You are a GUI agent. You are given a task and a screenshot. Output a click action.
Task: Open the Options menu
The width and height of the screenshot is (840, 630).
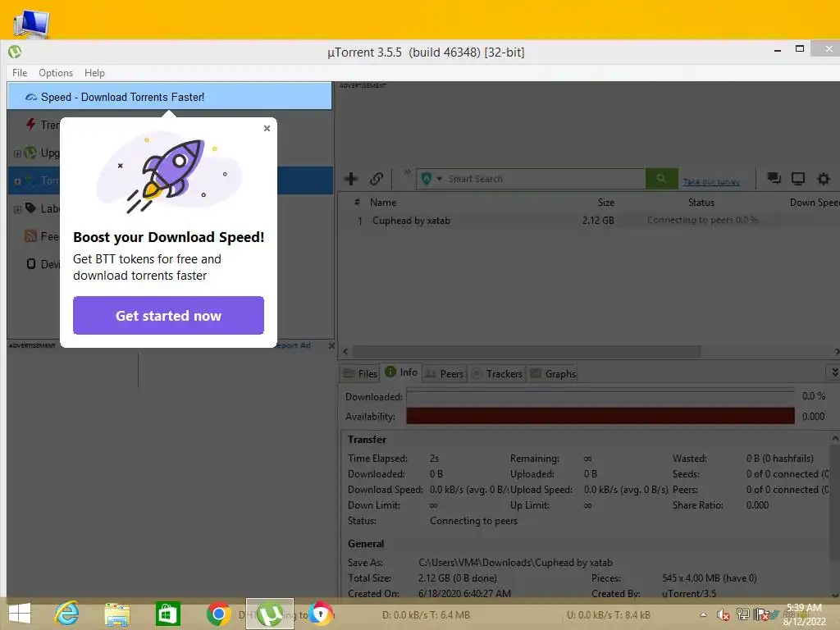coord(56,73)
